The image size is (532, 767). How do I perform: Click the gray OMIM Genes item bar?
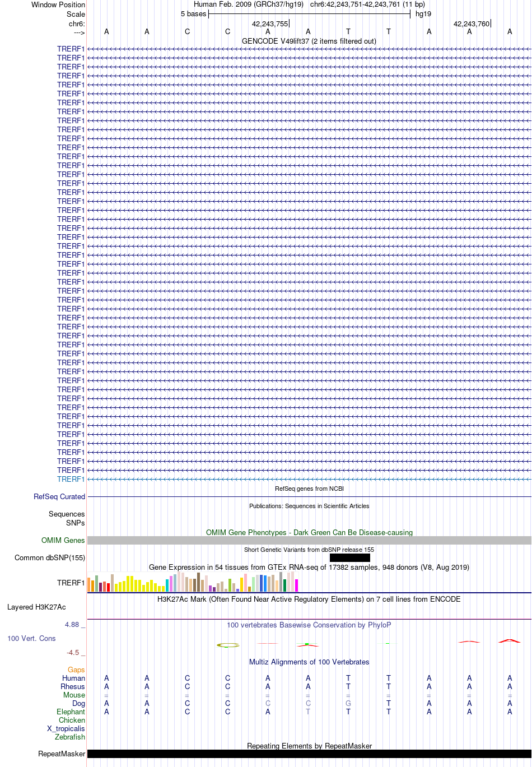pos(309,540)
